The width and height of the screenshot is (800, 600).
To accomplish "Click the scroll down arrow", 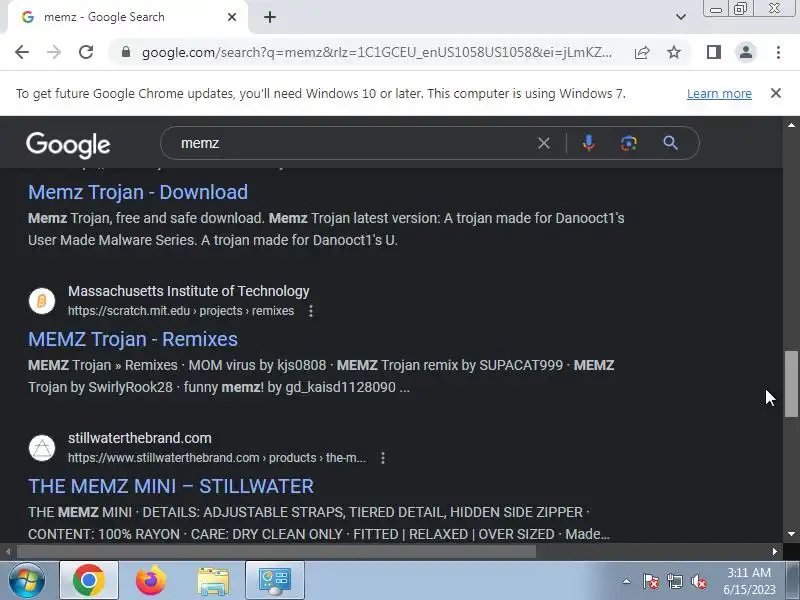I will click(x=791, y=534).
